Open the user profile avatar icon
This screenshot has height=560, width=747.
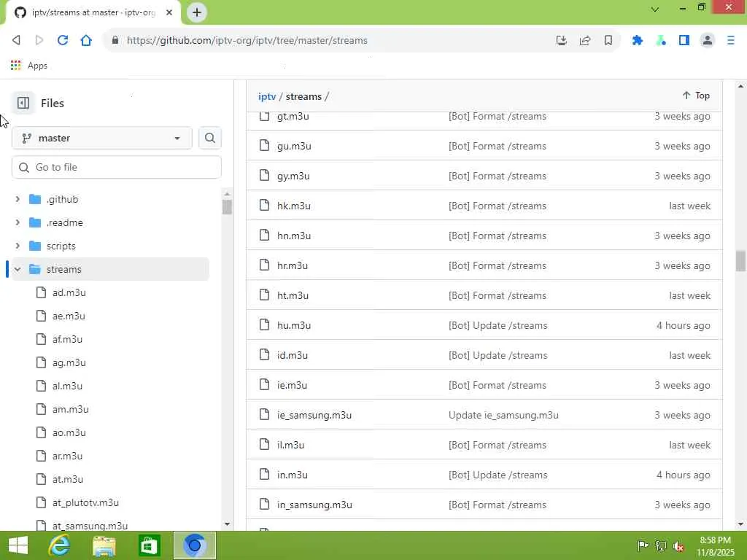pos(708,41)
